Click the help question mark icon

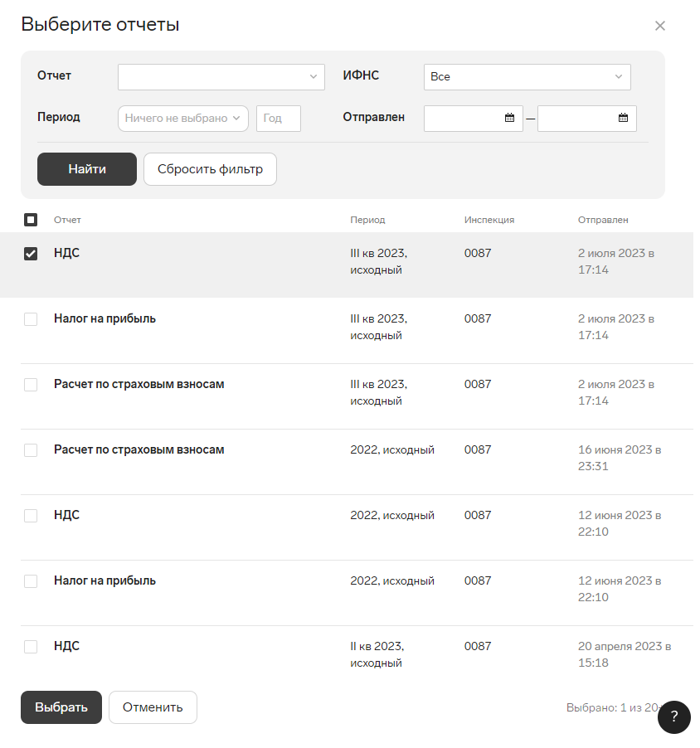point(673,717)
